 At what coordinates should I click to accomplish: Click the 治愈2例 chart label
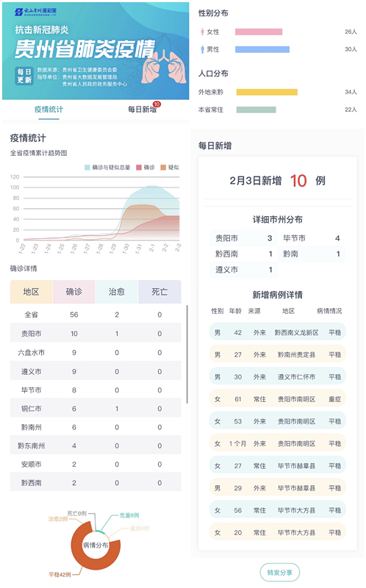pyautogui.click(x=58, y=519)
